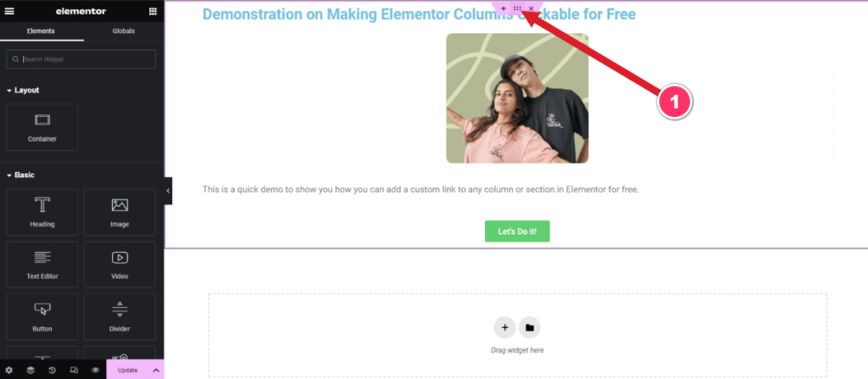Choose the Text Editor widget
The image size is (868, 379).
(42, 265)
